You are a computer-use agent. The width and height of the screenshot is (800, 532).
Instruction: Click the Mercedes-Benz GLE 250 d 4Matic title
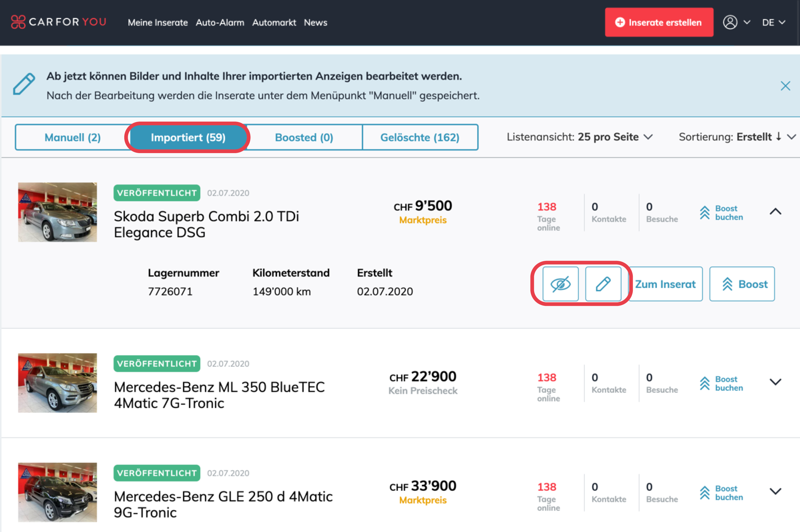(x=223, y=504)
